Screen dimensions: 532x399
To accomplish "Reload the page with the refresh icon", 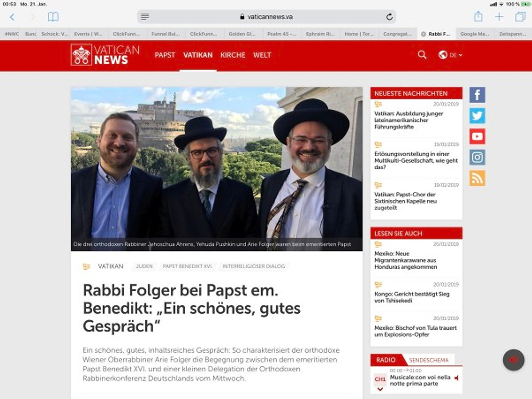I will pos(389,16).
